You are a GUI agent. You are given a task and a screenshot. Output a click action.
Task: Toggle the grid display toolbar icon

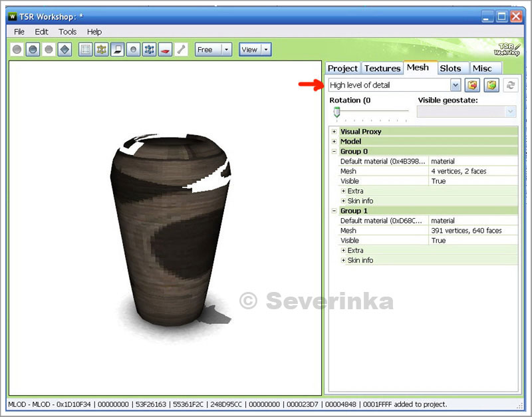85,50
